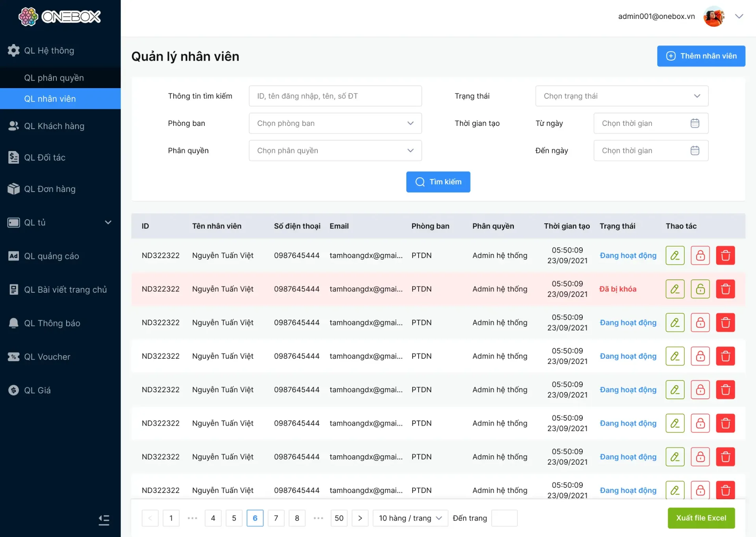Expand the 10 hàng / trang selector
Image resolution: width=756 pixels, height=537 pixels.
click(x=410, y=518)
